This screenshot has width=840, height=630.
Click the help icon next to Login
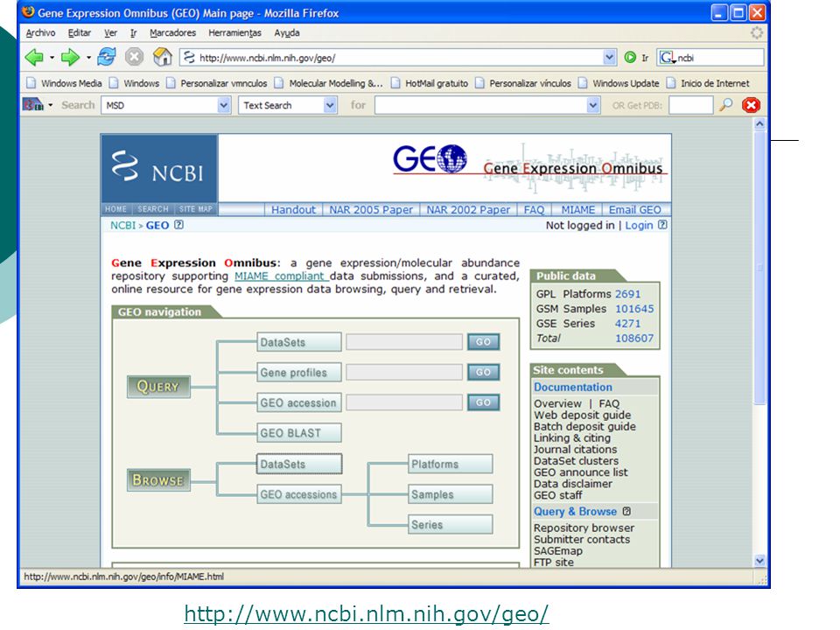tap(662, 225)
